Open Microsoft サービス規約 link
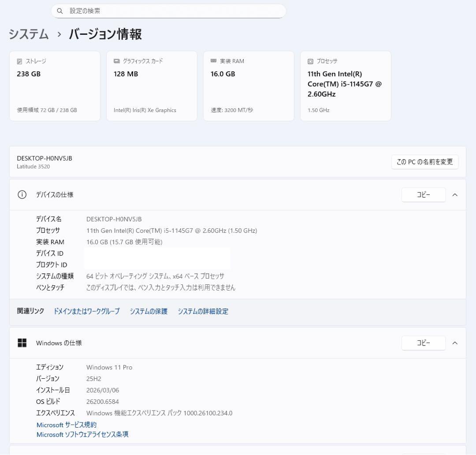This screenshot has height=455, width=476. (67, 425)
